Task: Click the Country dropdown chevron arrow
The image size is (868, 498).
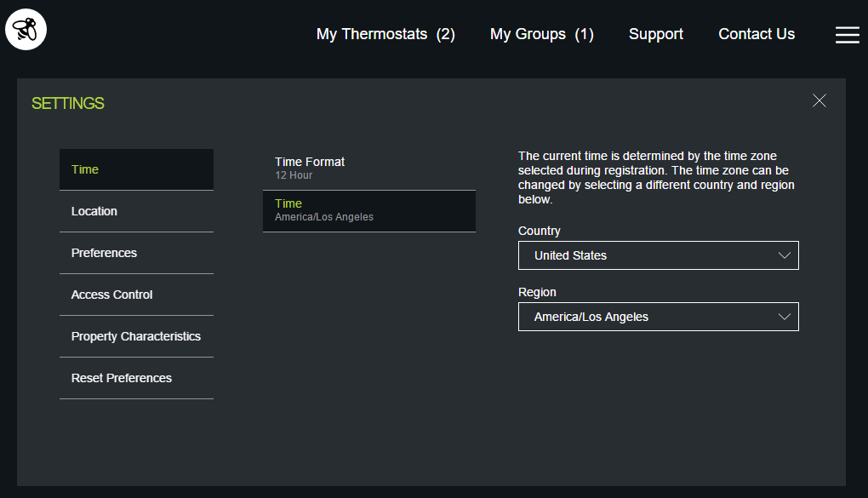Action: click(x=785, y=255)
